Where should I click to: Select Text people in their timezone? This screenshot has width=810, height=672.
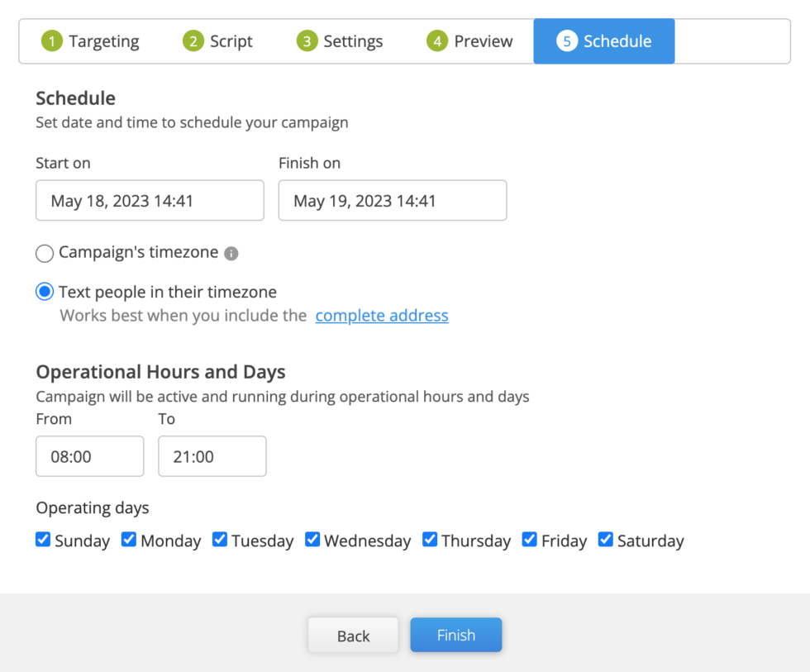pos(45,292)
